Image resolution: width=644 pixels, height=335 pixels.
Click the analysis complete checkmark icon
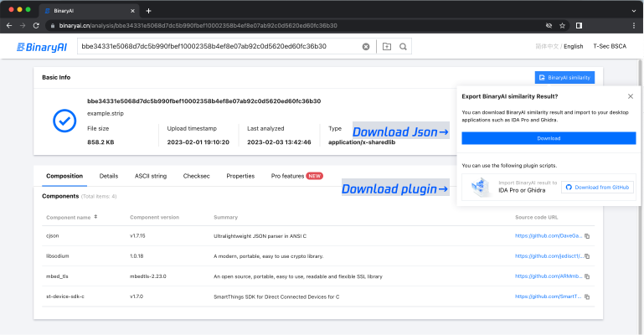(x=64, y=121)
